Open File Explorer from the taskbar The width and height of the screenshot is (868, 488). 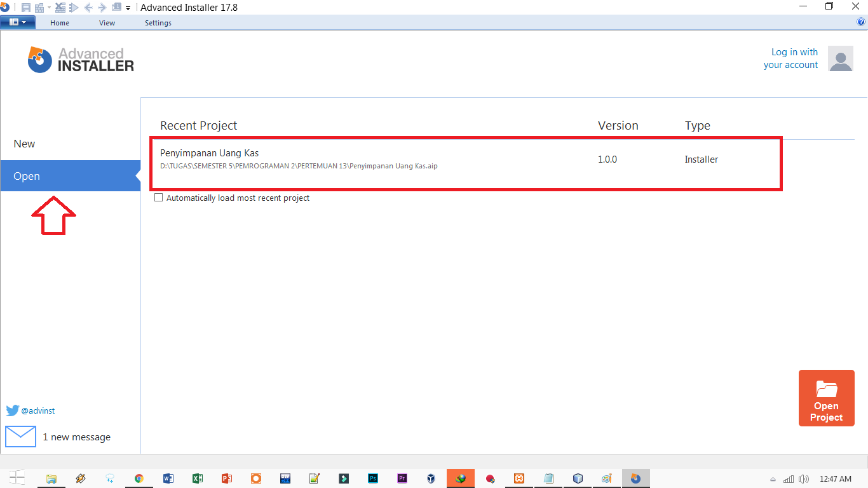pyautogui.click(x=51, y=478)
